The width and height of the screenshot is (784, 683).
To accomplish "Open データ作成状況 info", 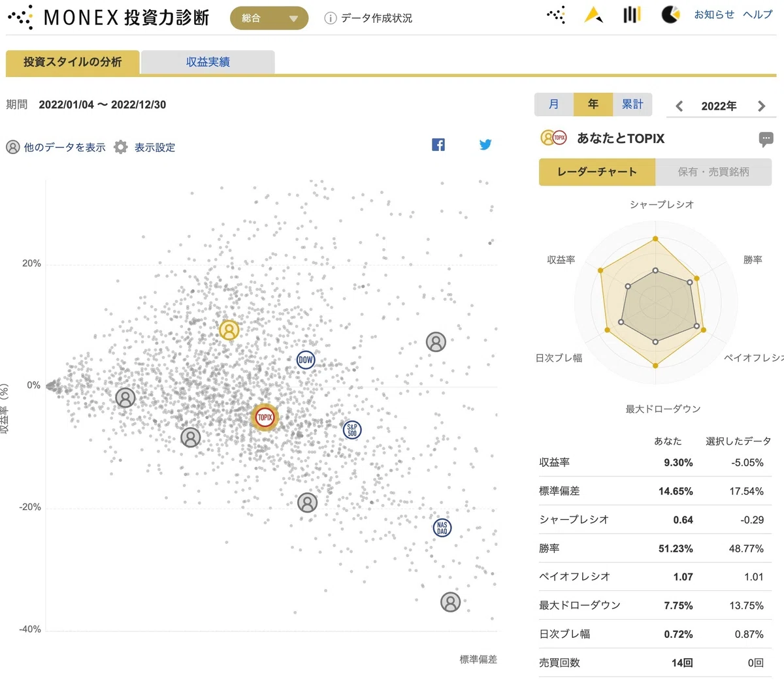I will pos(368,18).
